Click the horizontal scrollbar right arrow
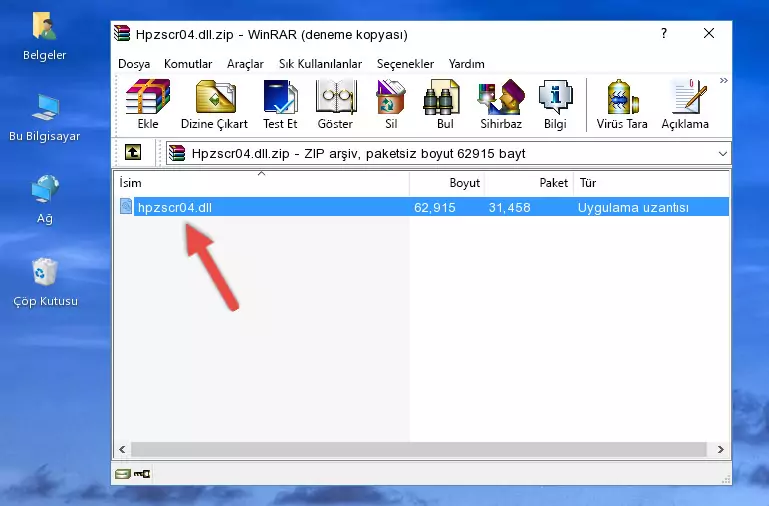769x506 pixels. 720,449
